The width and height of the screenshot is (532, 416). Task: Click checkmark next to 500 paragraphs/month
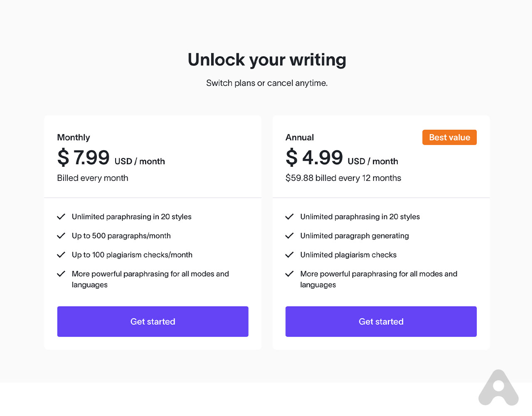click(61, 236)
